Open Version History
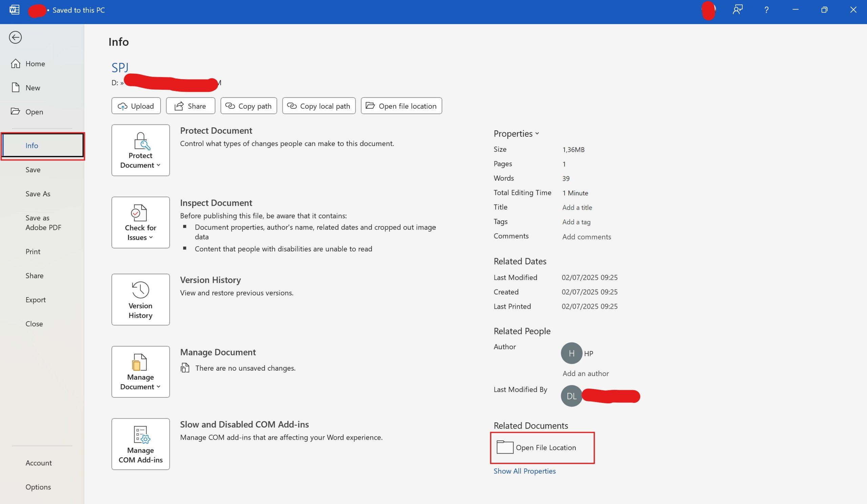Image resolution: width=867 pixels, height=504 pixels. [140, 299]
